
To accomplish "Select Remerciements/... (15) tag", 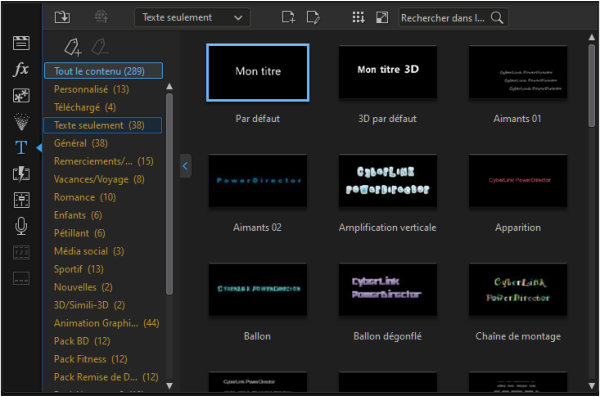I will point(104,161).
